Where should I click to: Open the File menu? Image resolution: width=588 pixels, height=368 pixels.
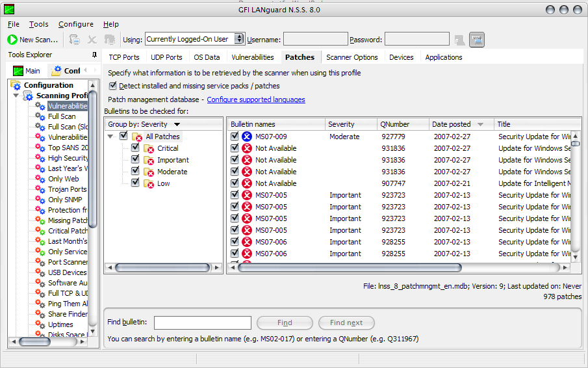point(14,24)
